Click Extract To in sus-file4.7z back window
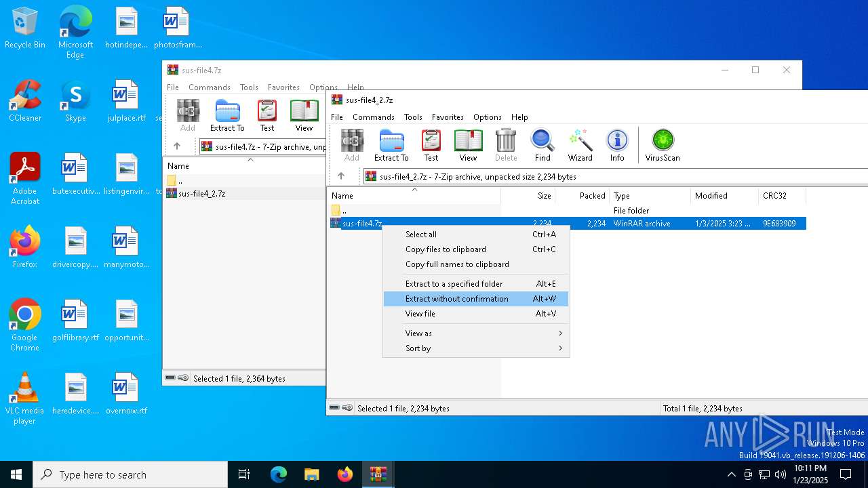Image resolution: width=868 pixels, height=488 pixels. coord(227,116)
